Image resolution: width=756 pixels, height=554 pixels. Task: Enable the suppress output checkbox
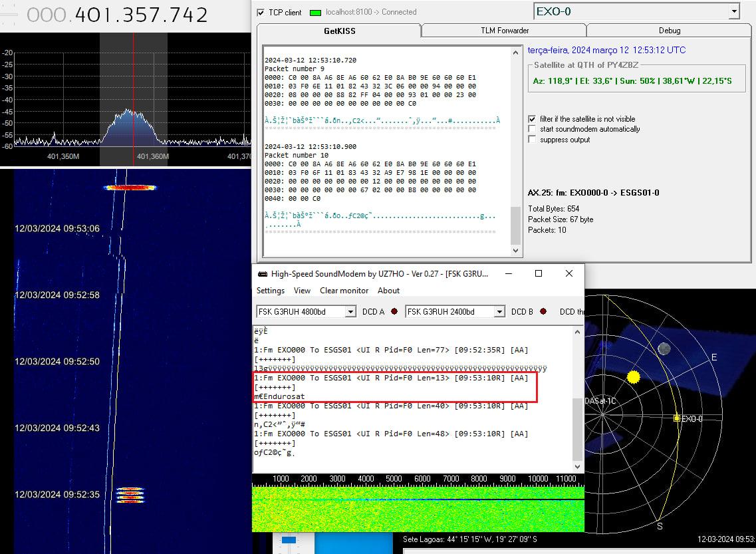click(x=532, y=140)
